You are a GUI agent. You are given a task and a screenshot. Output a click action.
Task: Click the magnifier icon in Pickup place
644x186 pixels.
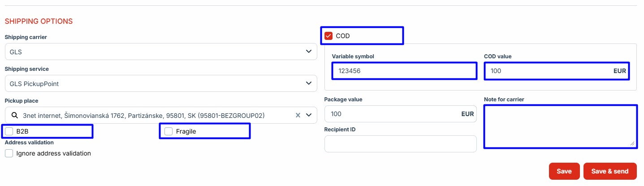click(14, 115)
